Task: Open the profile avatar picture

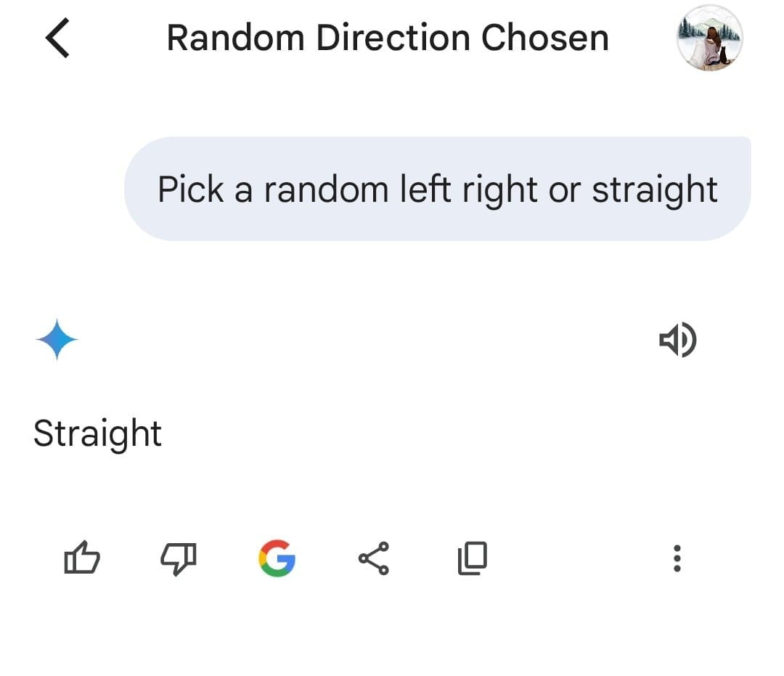Action: pos(709,38)
